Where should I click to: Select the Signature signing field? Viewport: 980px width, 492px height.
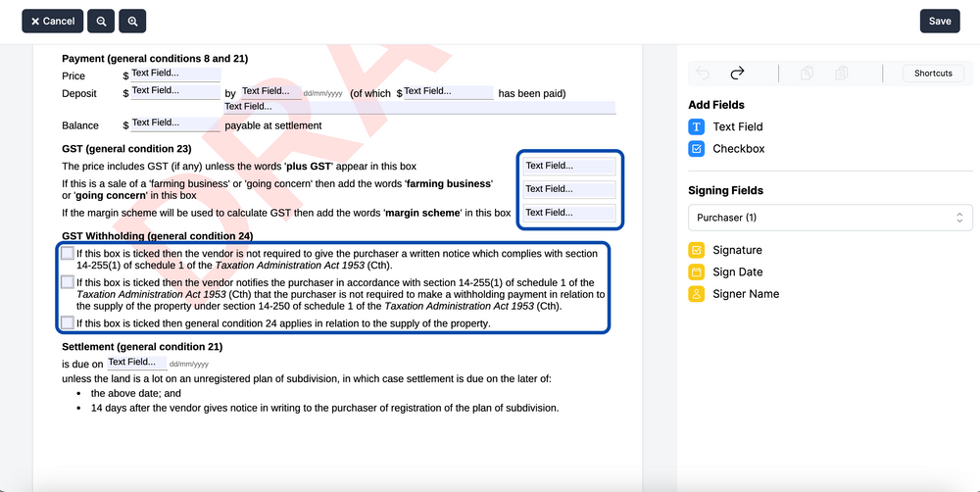[725, 250]
